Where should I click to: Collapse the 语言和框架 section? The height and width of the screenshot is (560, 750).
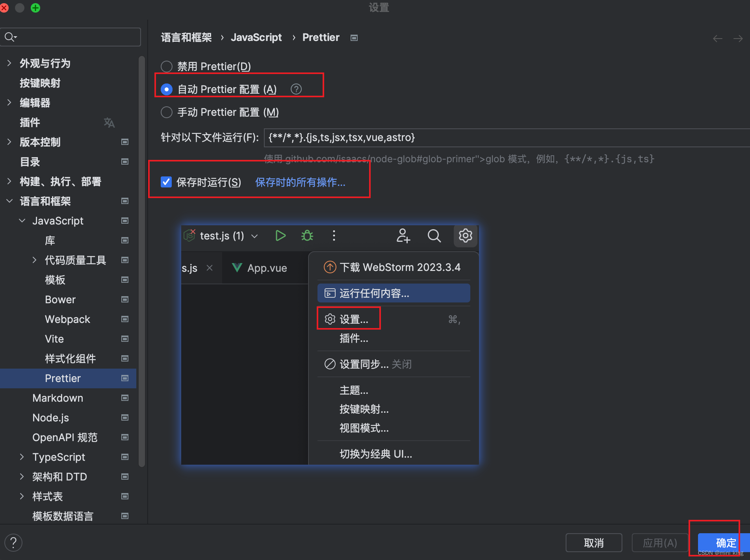point(9,201)
